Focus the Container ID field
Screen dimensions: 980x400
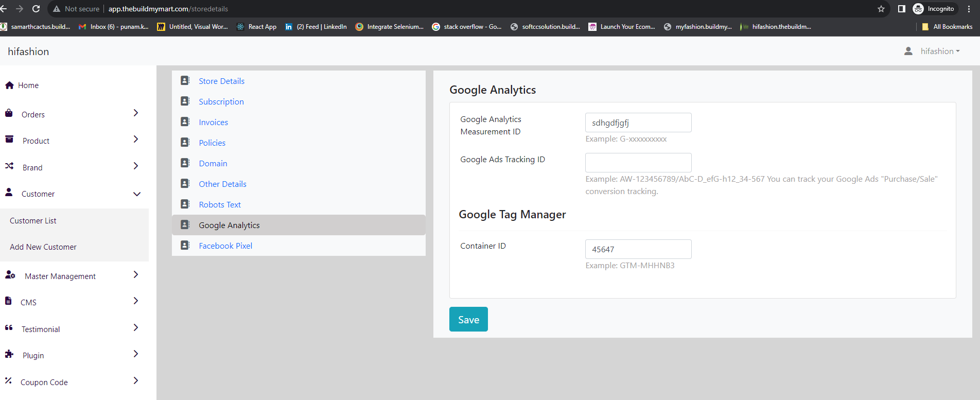click(638, 249)
